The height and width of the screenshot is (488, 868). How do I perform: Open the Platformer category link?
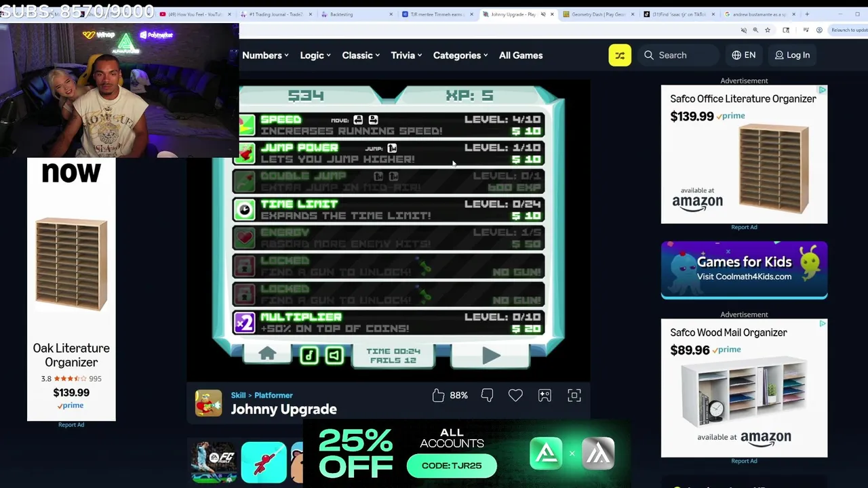(273, 395)
